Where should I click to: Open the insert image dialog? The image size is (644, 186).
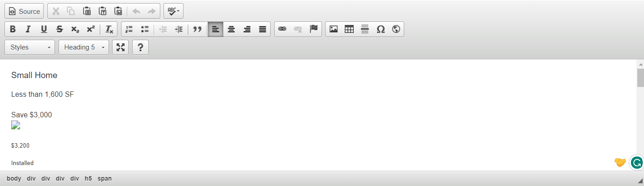click(x=334, y=29)
